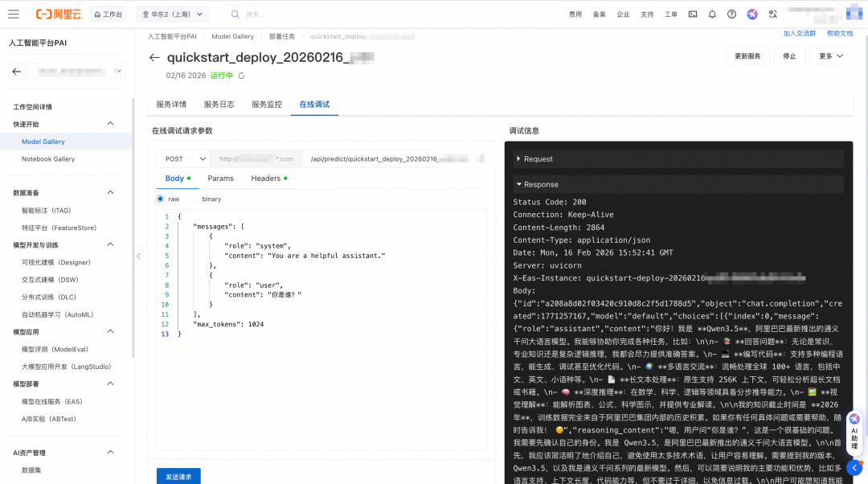Click the 发送请求 button

tap(178, 476)
